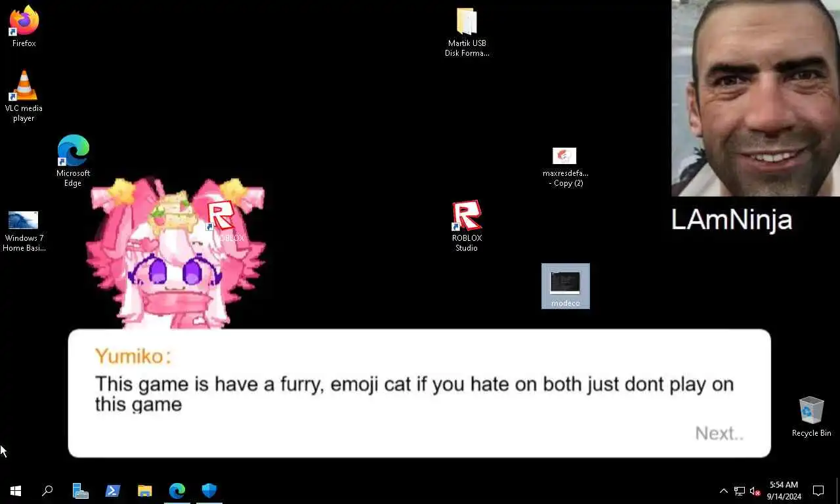Switch to Microsoft Edge in the taskbar
840x504 pixels.
177,490
